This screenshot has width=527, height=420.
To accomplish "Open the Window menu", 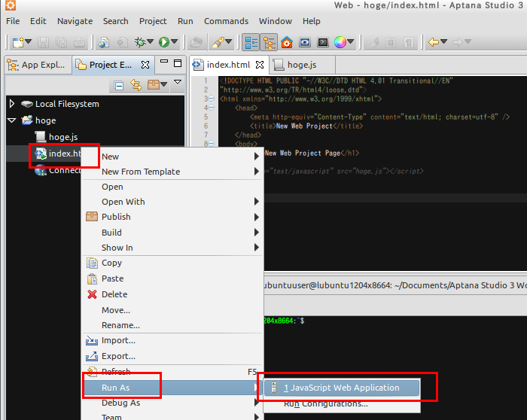I will click(x=276, y=21).
